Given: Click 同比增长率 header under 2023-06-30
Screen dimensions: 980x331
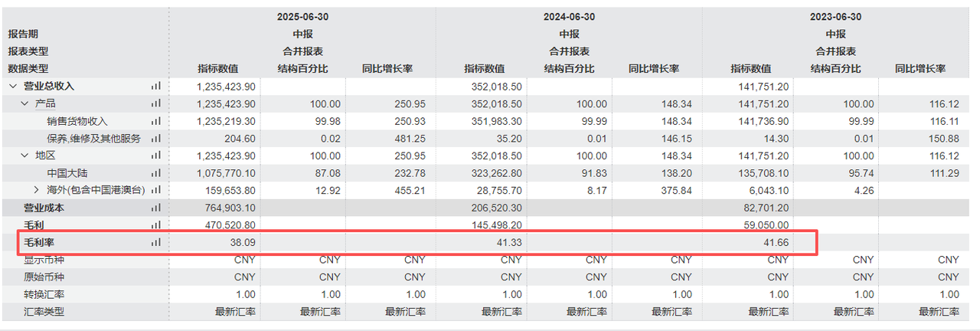Looking at the screenshot, I should click(920, 69).
